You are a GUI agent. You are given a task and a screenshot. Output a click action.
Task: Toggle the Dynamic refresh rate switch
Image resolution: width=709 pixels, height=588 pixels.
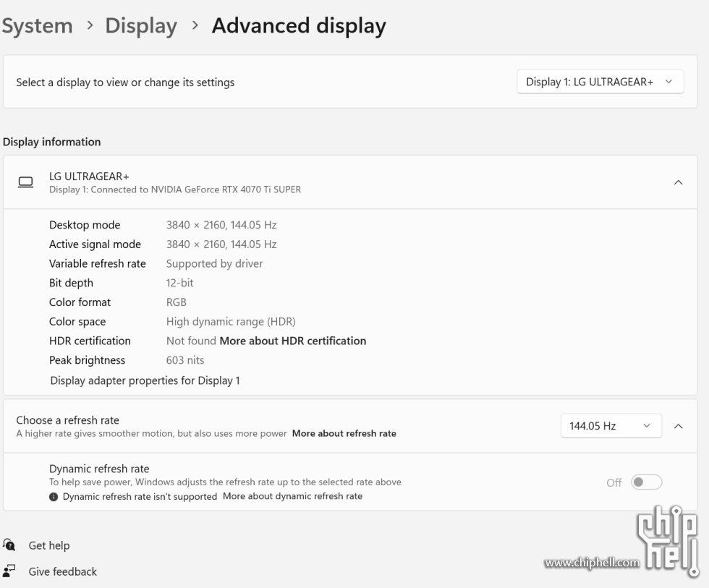tap(646, 482)
